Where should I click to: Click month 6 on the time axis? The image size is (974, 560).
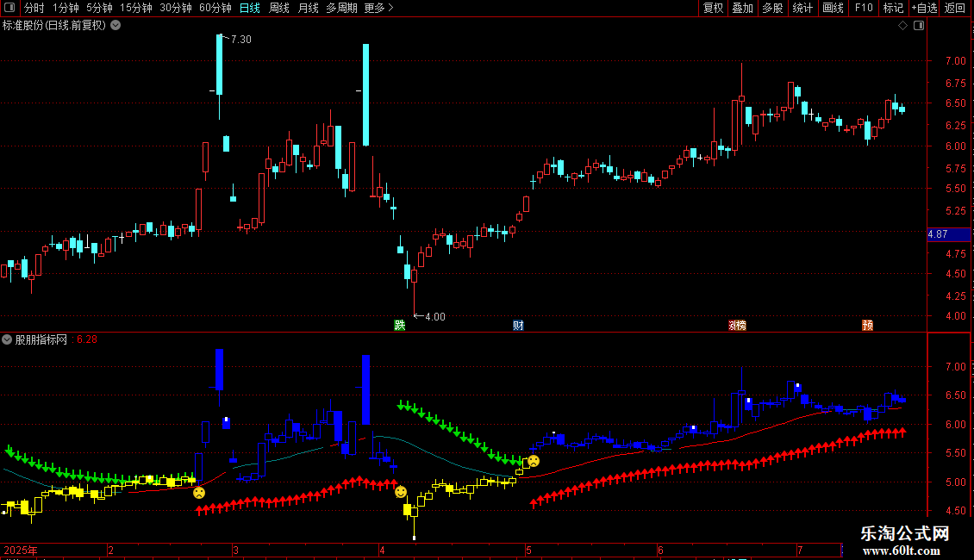point(660,550)
